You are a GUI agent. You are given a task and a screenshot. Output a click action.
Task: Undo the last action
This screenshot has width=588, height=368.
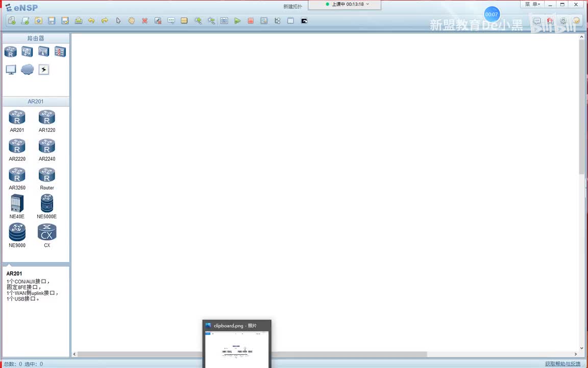click(x=91, y=20)
